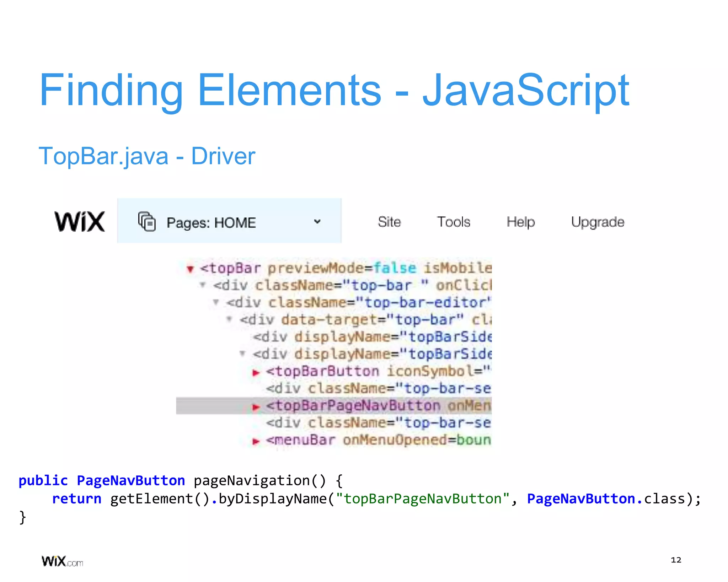Expand the menuBar onMenuOpened node arrow
This screenshot has height=582, width=728.
256,441
